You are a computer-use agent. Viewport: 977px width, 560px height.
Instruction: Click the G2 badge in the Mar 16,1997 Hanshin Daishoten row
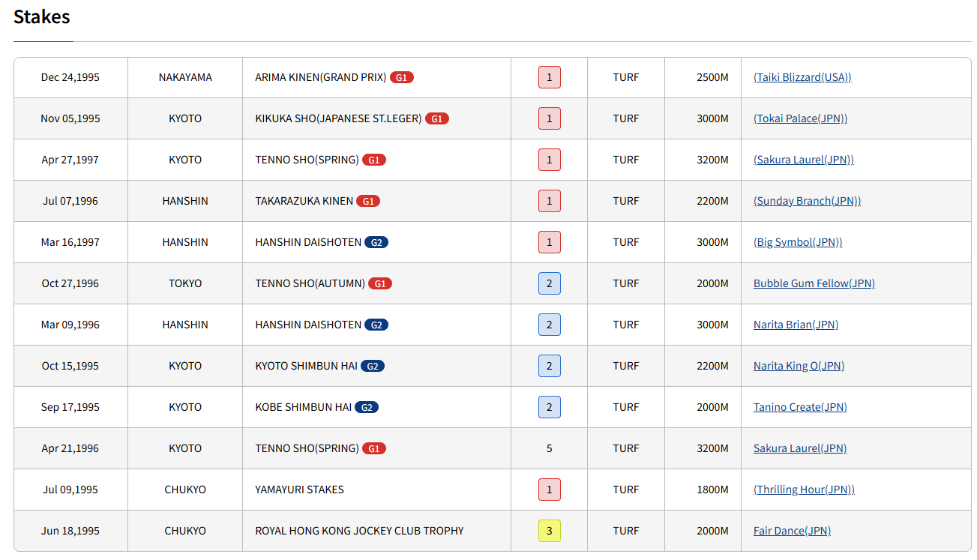tap(376, 242)
